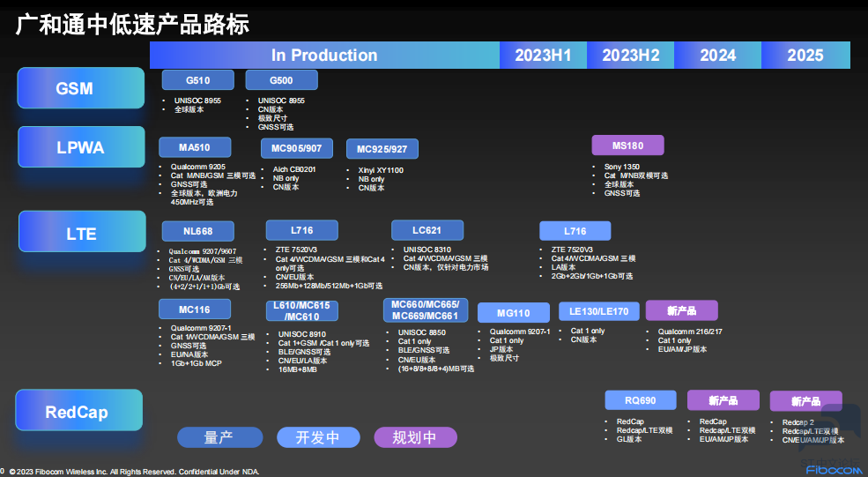Select the MG110 product box
868x477 pixels.
coord(513,312)
